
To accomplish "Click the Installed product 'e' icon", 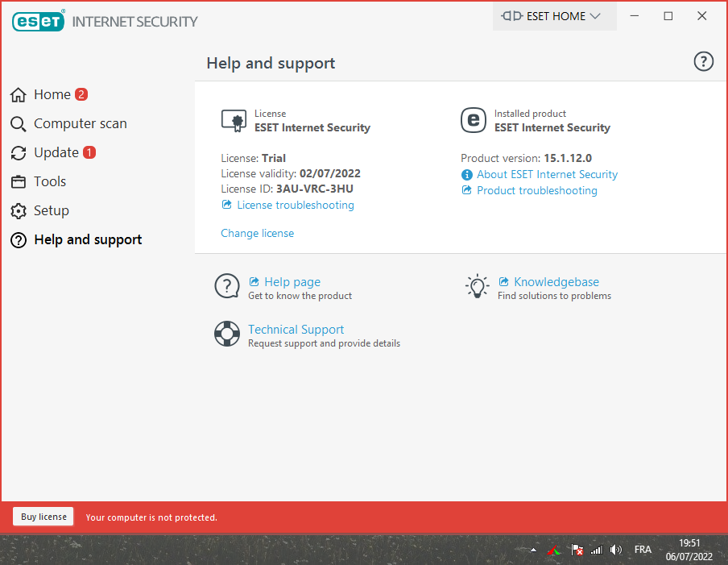I will pos(473,120).
